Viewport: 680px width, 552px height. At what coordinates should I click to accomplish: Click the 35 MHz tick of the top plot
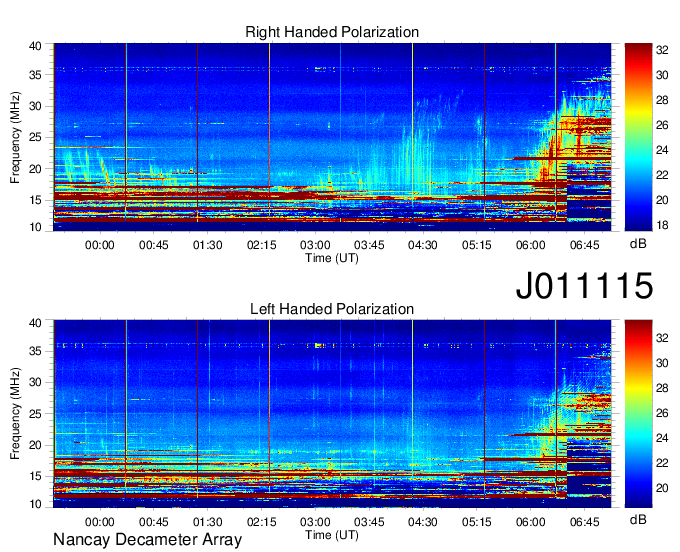(x=35, y=75)
